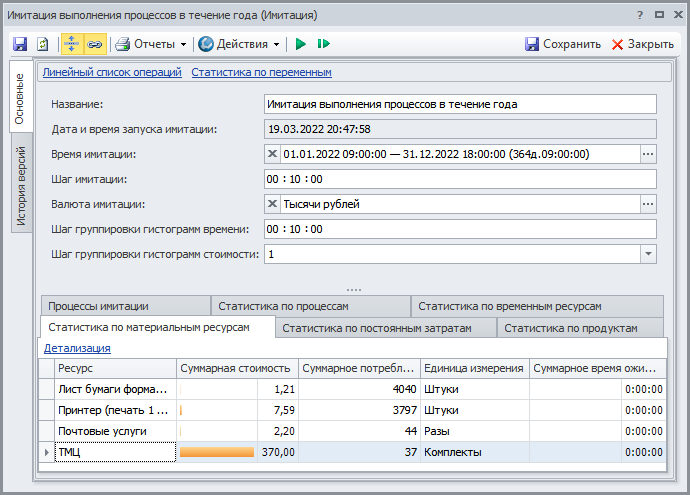Open the Статистика по переменным link
Image resolution: width=690 pixels, height=495 pixels.
pos(261,72)
